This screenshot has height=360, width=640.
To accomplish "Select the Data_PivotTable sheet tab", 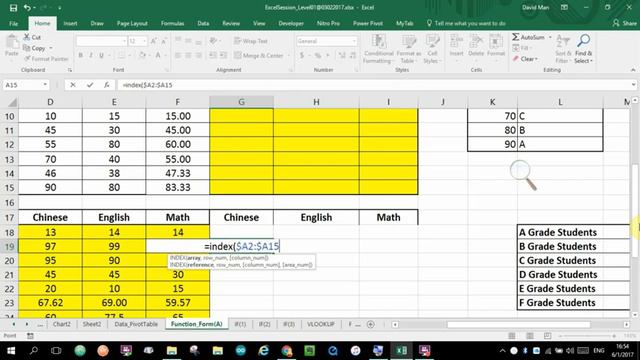I will pyautogui.click(x=136, y=324).
